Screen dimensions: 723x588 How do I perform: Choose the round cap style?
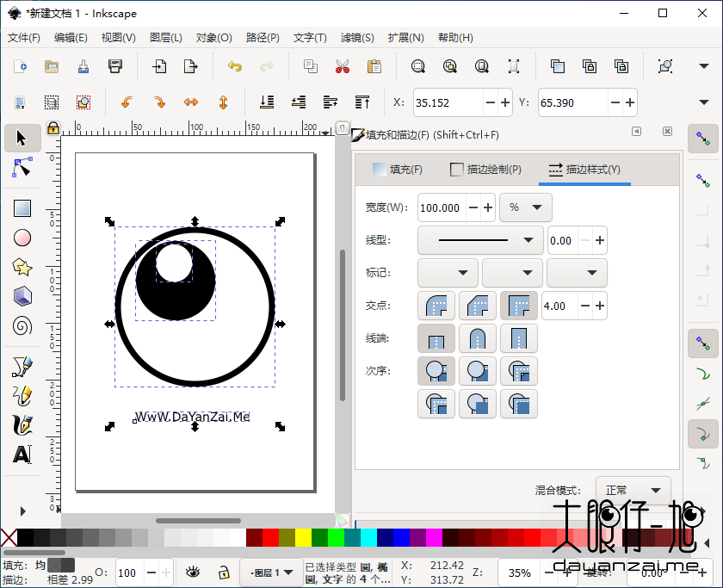[478, 338]
